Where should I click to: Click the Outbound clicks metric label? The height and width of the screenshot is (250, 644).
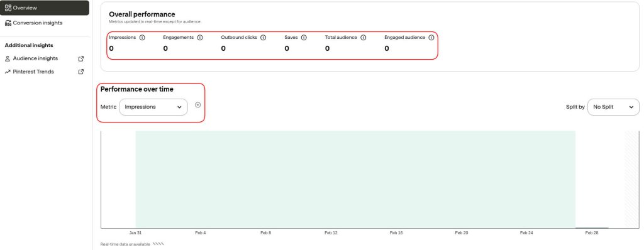click(239, 37)
